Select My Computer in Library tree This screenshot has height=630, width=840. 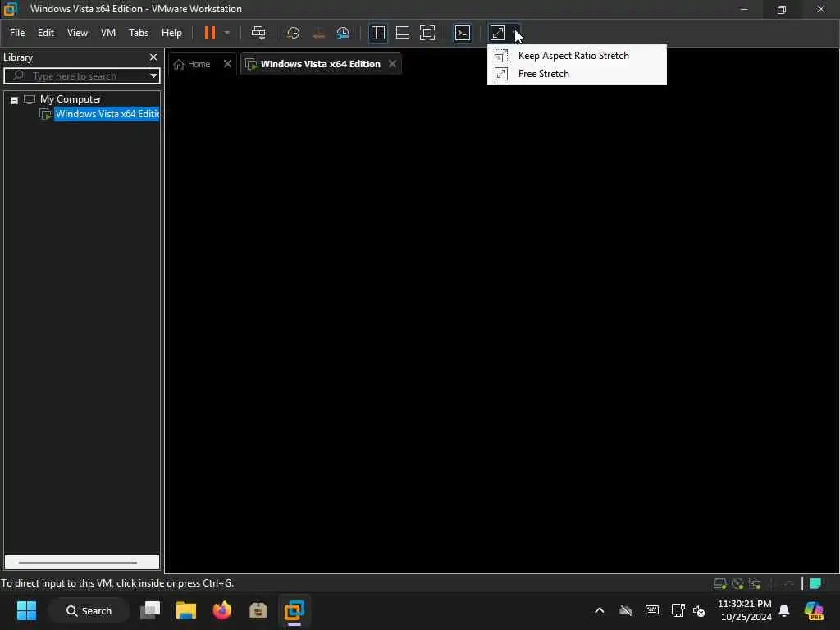click(71, 99)
